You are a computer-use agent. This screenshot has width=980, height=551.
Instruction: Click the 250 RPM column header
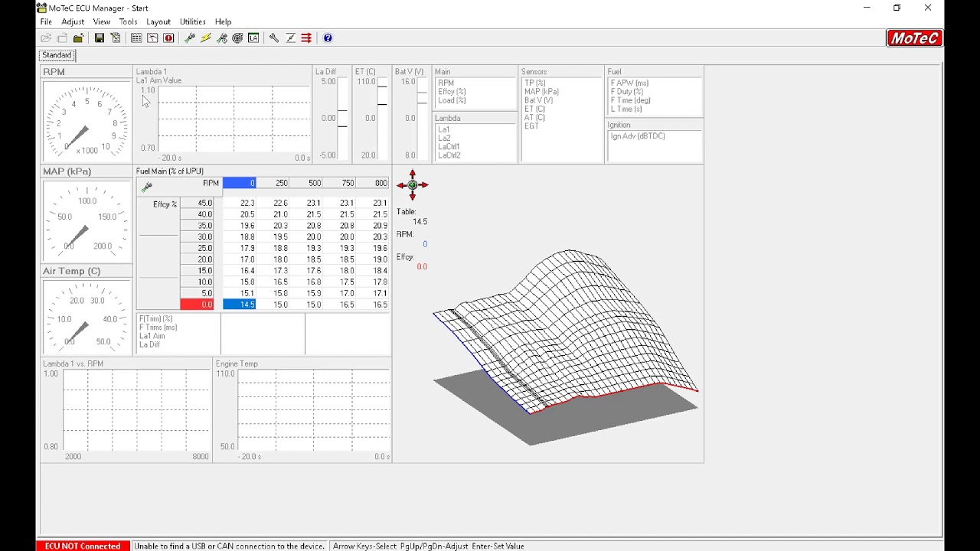(x=273, y=183)
